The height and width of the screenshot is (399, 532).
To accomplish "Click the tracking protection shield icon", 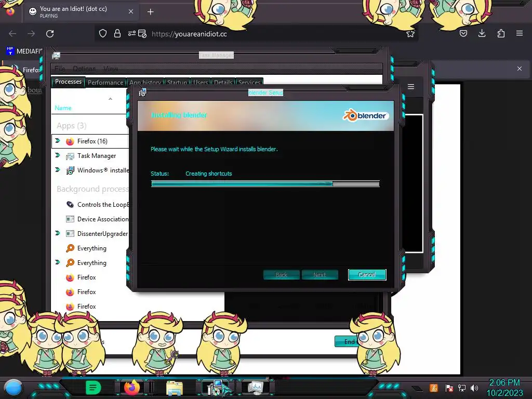I will pos(103,34).
